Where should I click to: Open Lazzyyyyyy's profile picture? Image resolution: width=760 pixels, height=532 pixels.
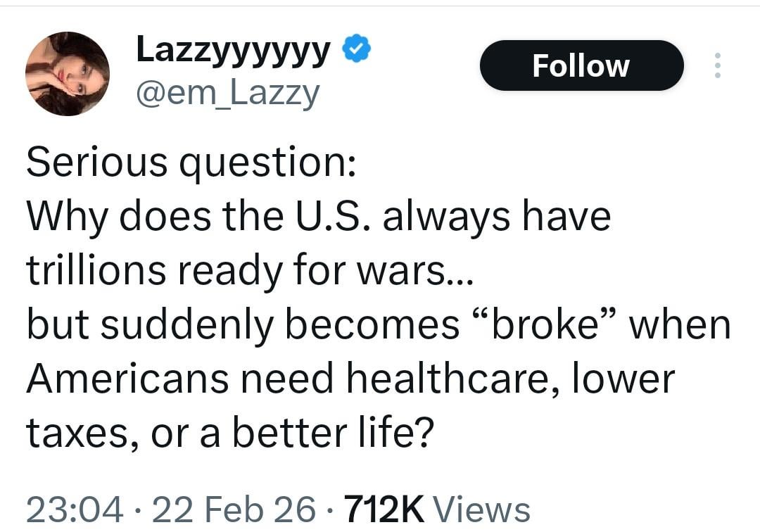[x=68, y=74]
